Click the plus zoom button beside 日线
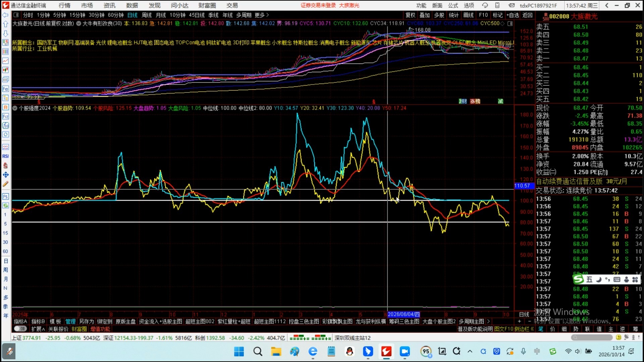The width and height of the screenshot is (644, 362). pos(519,321)
